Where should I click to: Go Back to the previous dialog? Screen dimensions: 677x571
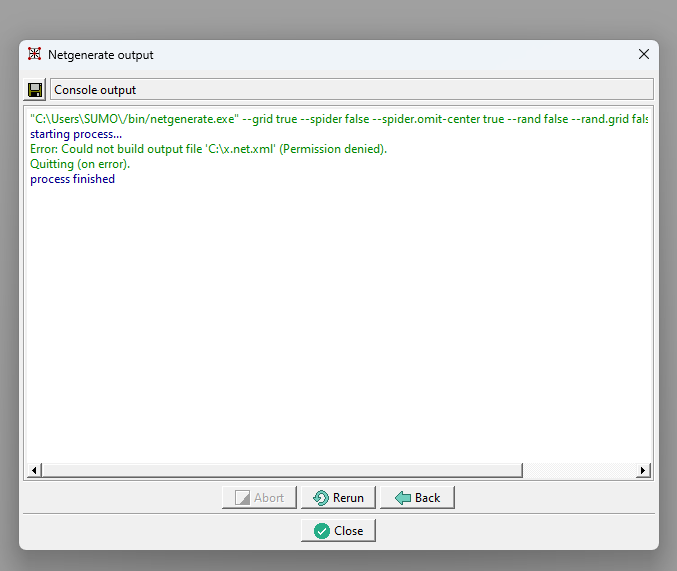(x=417, y=498)
